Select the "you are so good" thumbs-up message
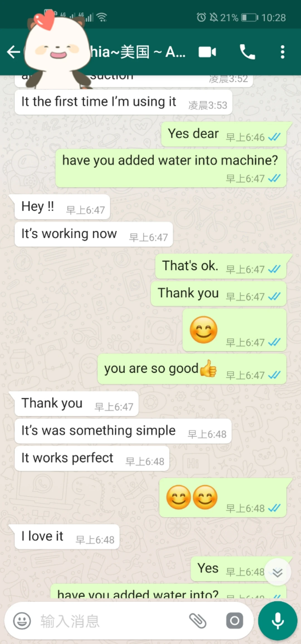The height and width of the screenshot is (644, 301). click(192, 369)
